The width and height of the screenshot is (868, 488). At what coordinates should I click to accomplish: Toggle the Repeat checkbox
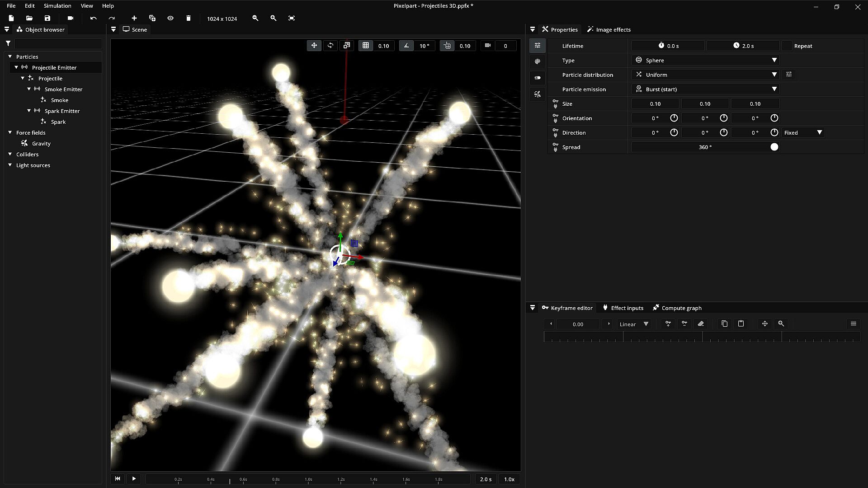(x=787, y=46)
